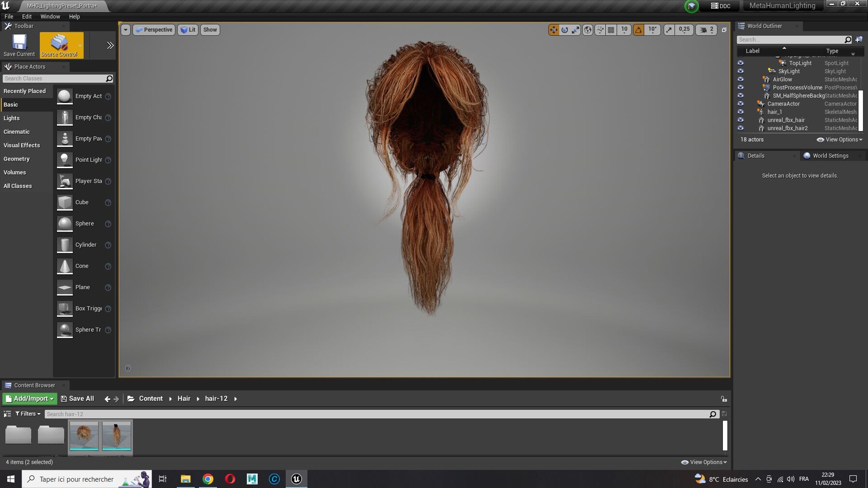Viewport: 868px width, 488px height.
Task: Open the Help menu
Action: [74, 16]
